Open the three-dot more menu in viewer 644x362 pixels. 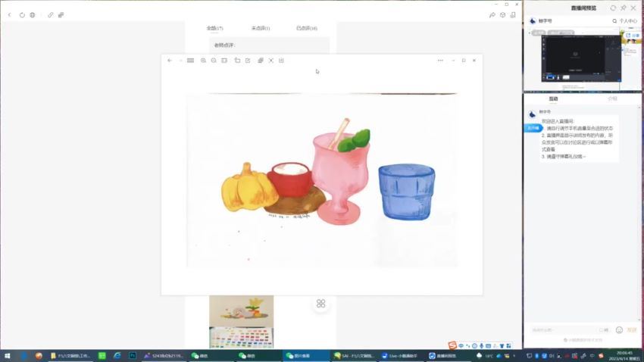click(x=440, y=61)
